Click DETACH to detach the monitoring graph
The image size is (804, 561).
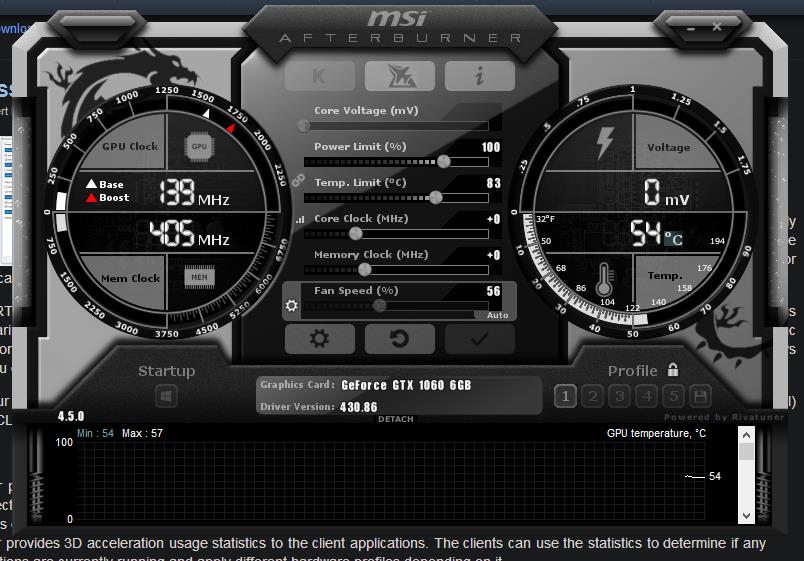(396, 419)
